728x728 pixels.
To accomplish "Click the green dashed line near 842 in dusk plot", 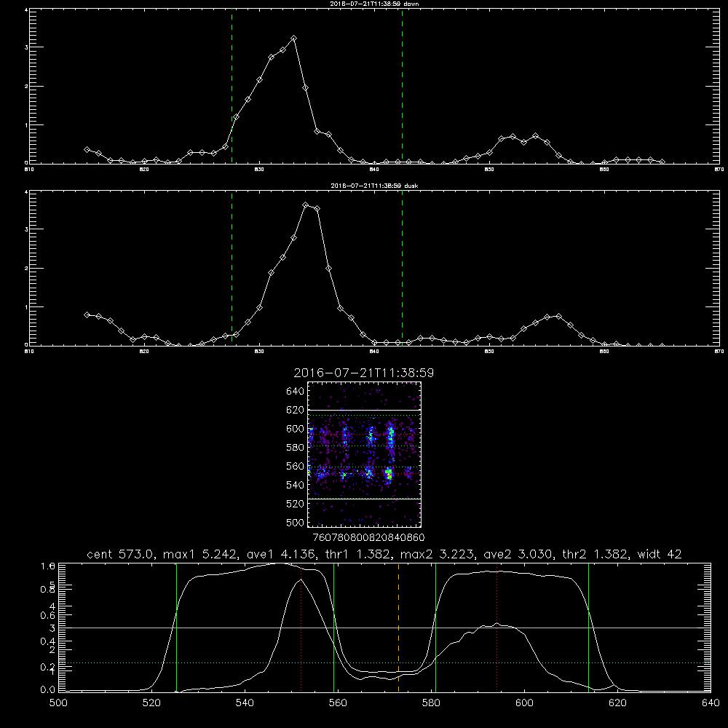I will (x=402, y=268).
